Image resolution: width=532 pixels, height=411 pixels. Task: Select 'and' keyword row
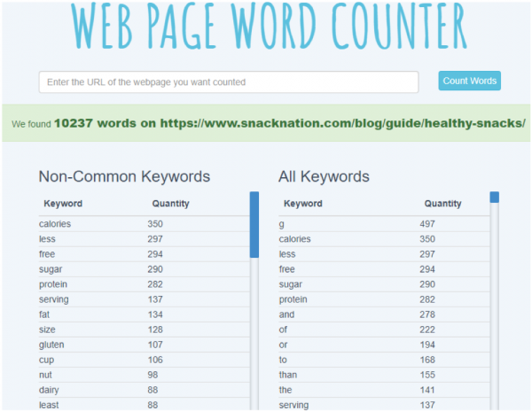(x=384, y=314)
